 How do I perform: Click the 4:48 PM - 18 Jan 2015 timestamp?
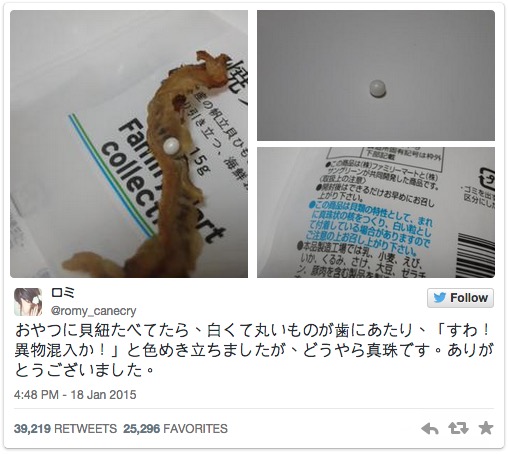tap(75, 395)
